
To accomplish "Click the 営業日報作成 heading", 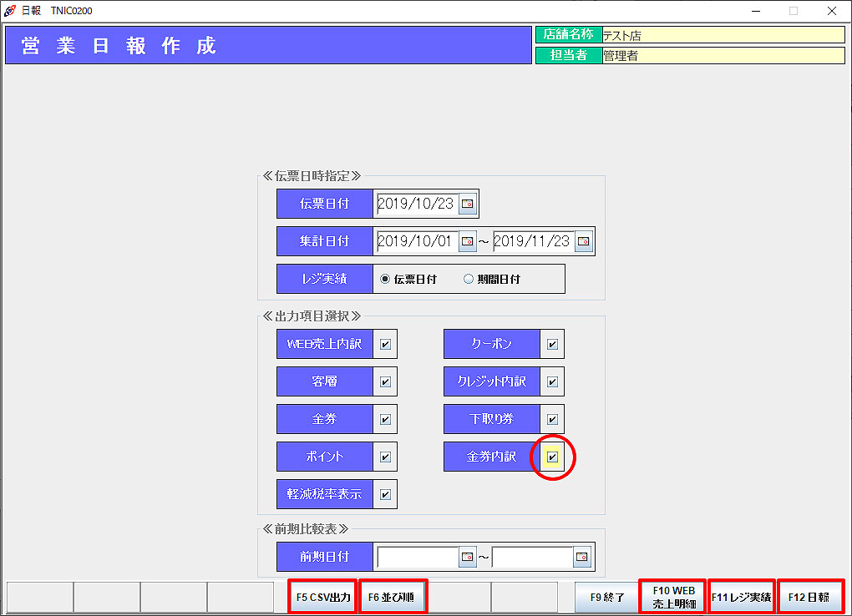I will coord(119,46).
